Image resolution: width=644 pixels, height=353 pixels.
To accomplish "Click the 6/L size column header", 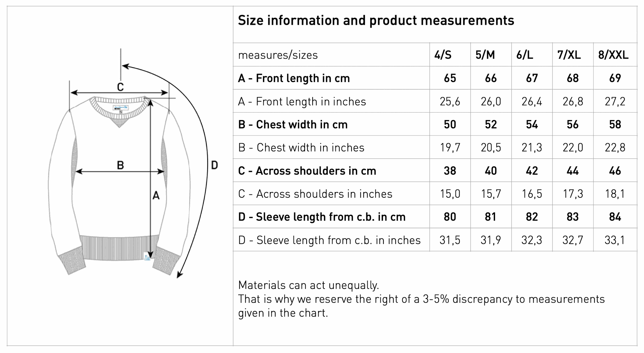I will tap(525, 55).
